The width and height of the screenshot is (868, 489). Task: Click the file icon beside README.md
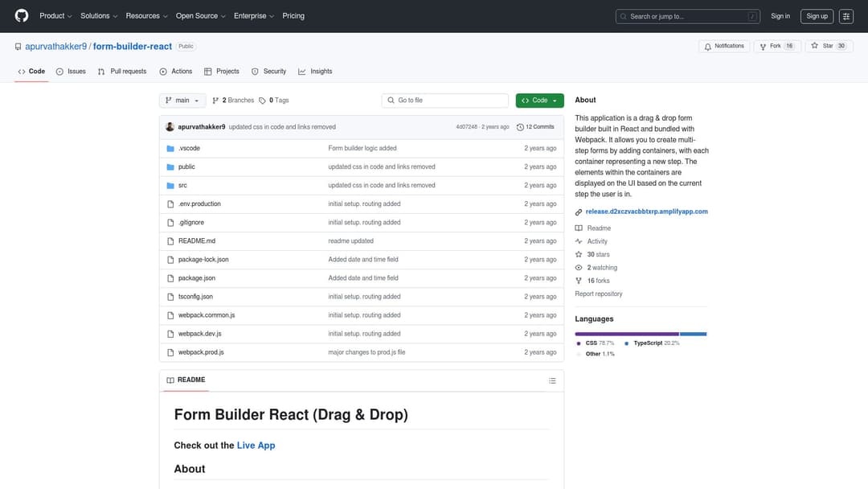click(170, 241)
